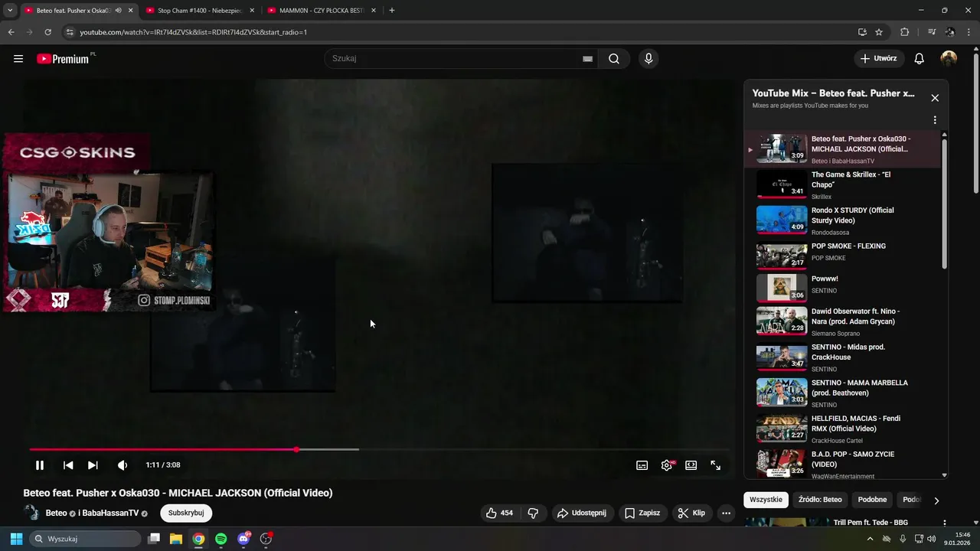The image size is (980, 551).
Task: Click the progress bar scrubber handle
Action: coord(296,449)
